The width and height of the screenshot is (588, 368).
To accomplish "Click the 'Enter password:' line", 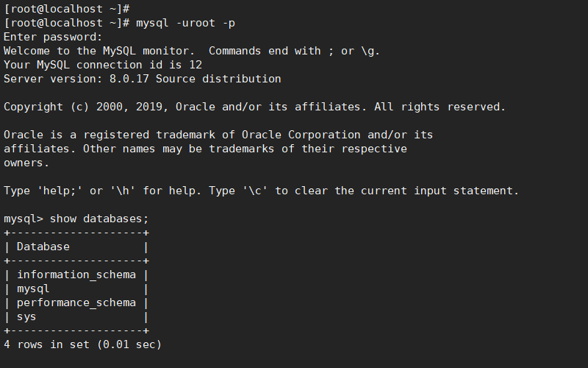I will coord(53,38).
